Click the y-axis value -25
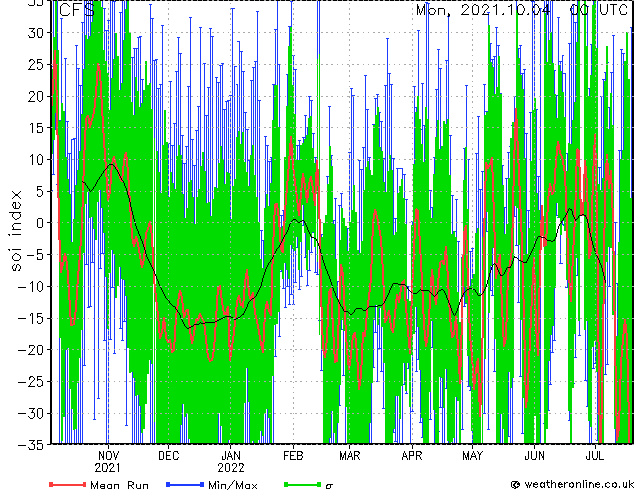 coord(31,382)
